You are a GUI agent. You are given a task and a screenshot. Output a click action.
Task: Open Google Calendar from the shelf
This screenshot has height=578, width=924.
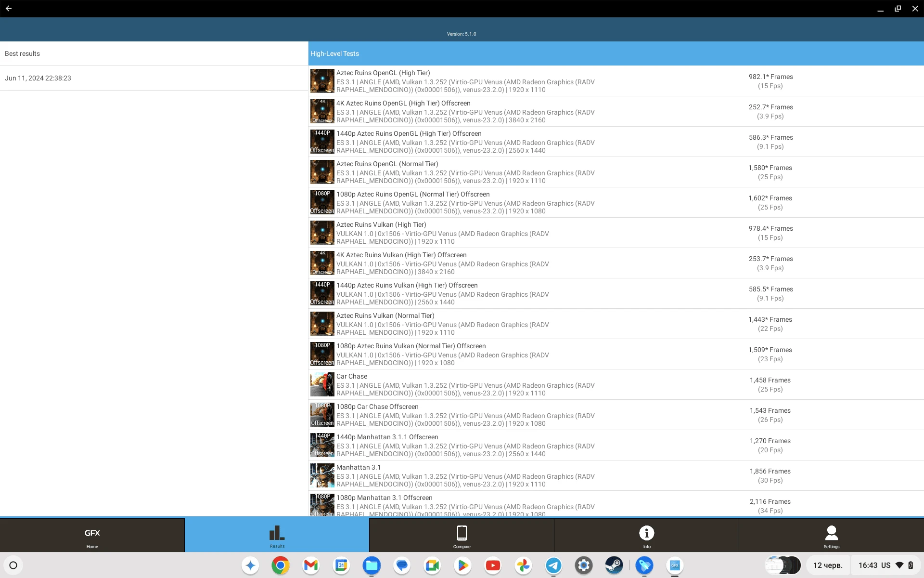pos(341,565)
